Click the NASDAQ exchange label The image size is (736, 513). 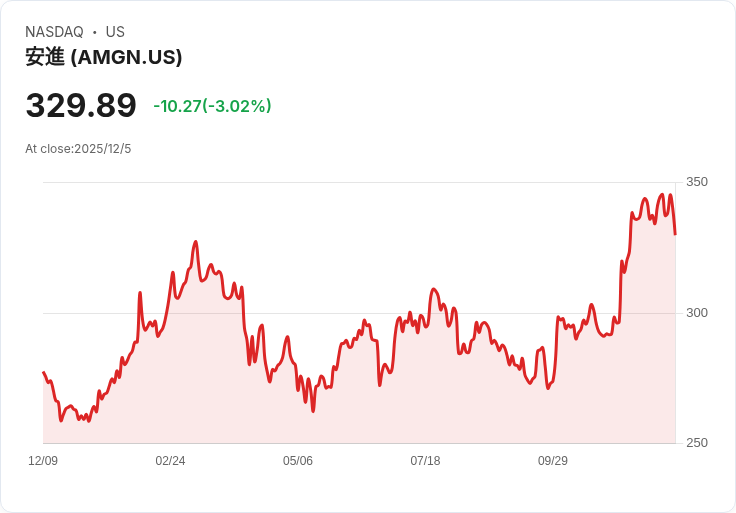pos(54,32)
